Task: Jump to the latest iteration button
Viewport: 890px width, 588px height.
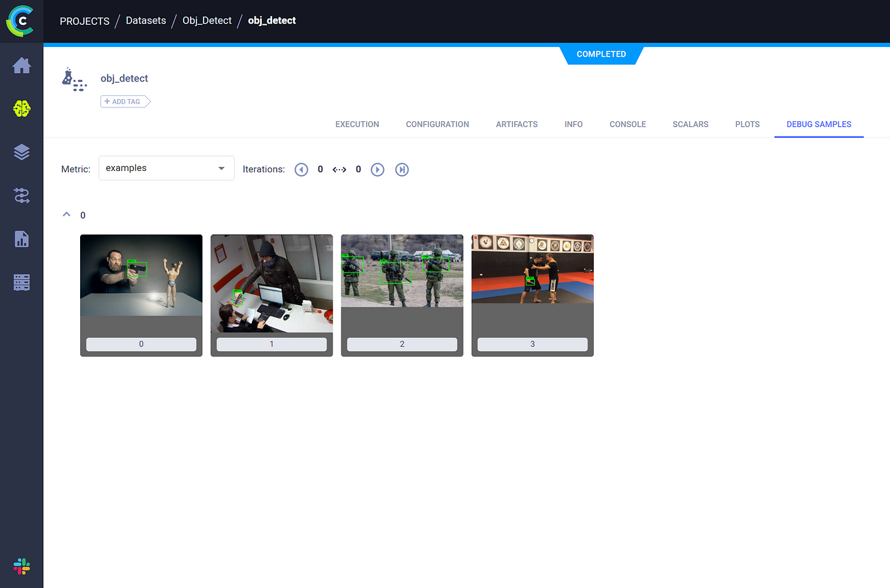Action: [x=402, y=170]
